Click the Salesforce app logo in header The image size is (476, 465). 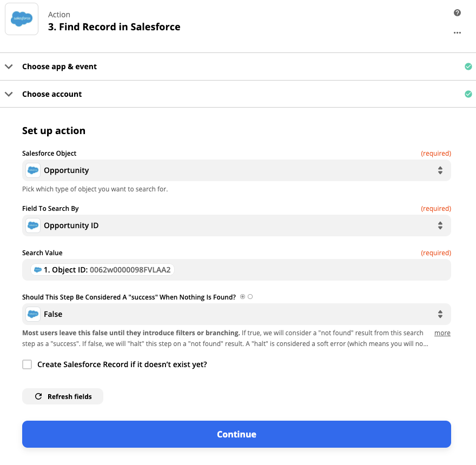(x=22, y=19)
